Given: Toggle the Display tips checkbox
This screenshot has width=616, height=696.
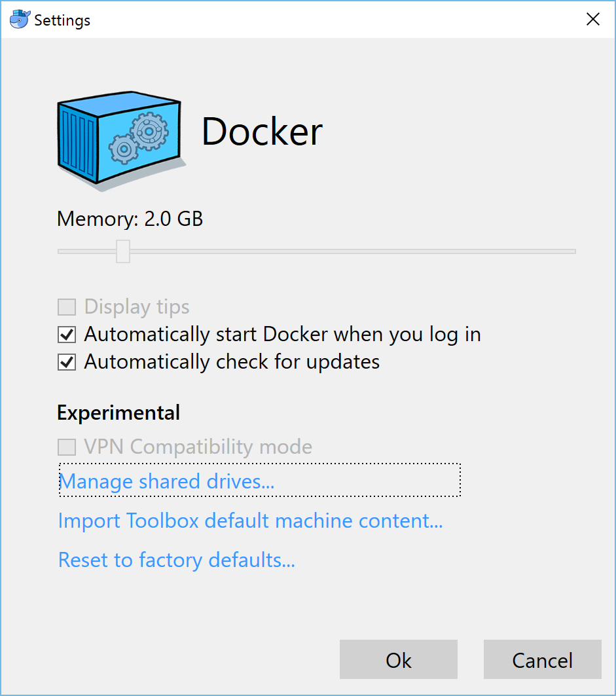Looking at the screenshot, I should [66, 306].
